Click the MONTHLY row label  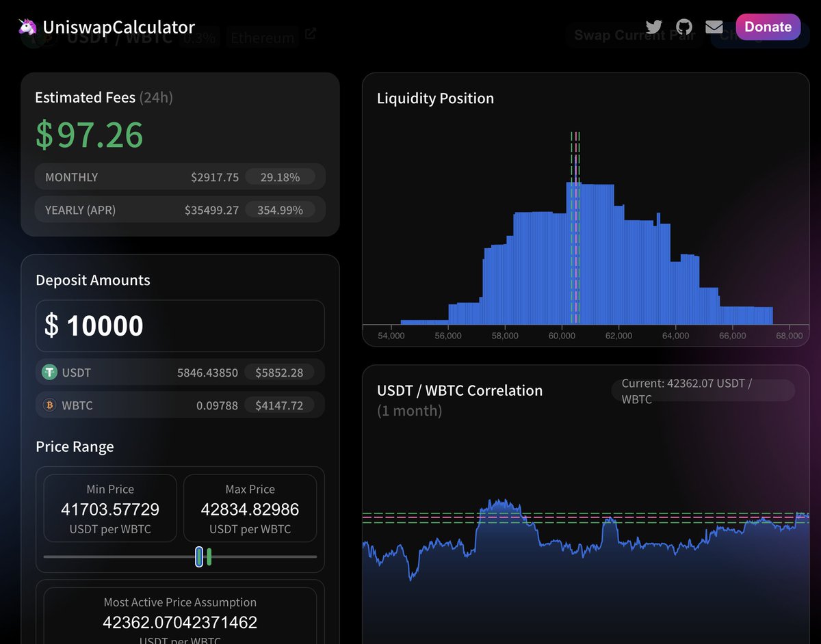71,177
